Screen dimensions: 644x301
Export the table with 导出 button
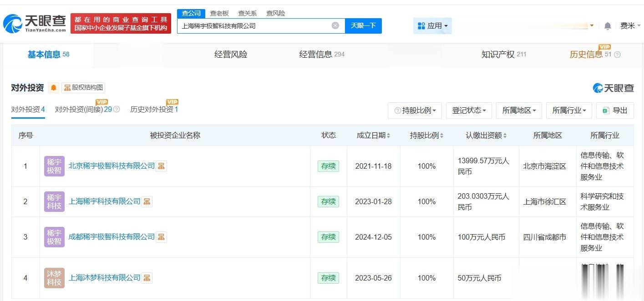click(615, 110)
